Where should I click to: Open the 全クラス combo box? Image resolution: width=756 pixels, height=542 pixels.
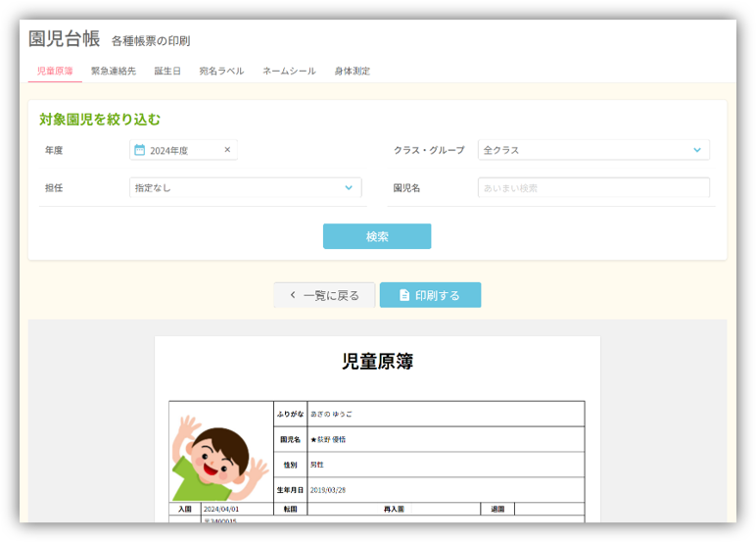[x=593, y=150]
